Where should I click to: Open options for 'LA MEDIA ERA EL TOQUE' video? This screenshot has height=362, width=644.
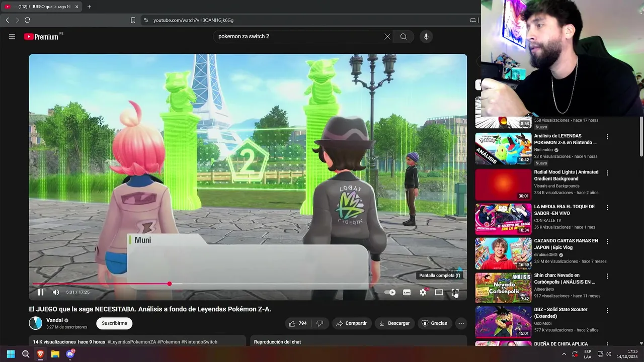tap(607, 207)
